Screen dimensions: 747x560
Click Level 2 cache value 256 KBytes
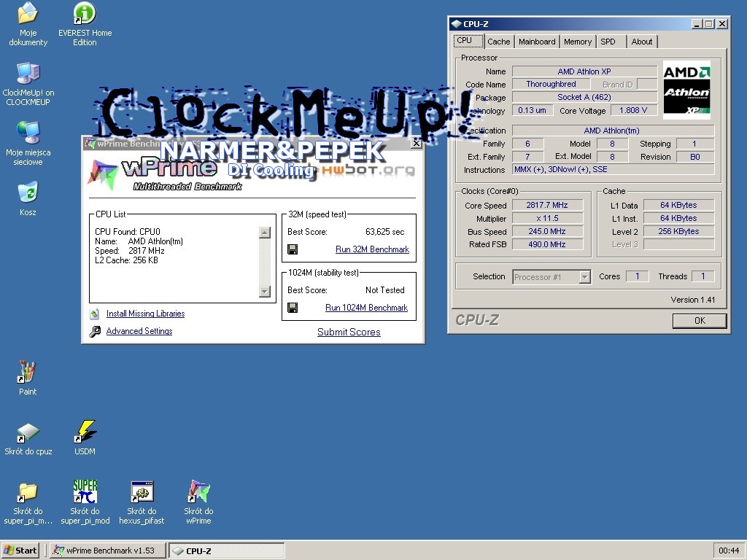coord(678,231)
